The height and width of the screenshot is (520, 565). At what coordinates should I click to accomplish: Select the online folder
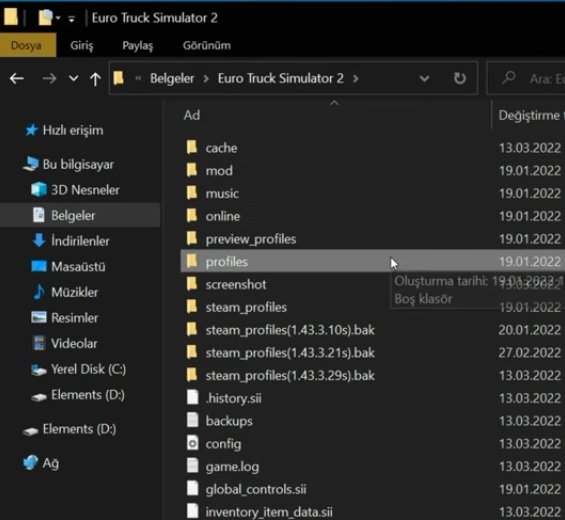tap(222, 216)
